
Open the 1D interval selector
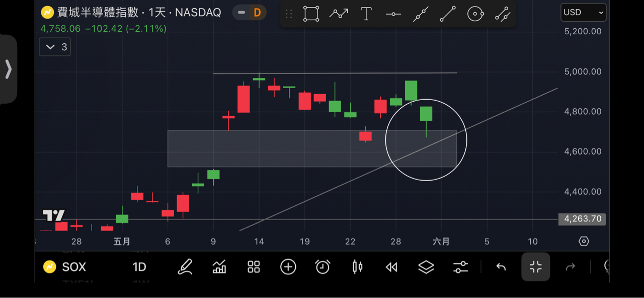139,267
